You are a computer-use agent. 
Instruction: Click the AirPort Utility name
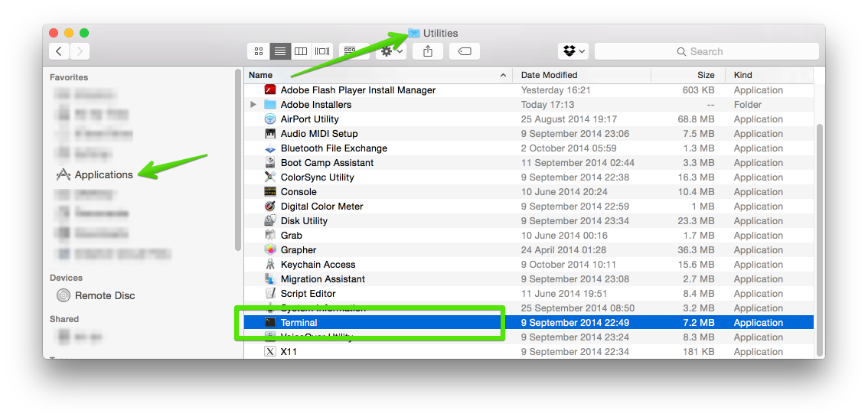(309, 119)
